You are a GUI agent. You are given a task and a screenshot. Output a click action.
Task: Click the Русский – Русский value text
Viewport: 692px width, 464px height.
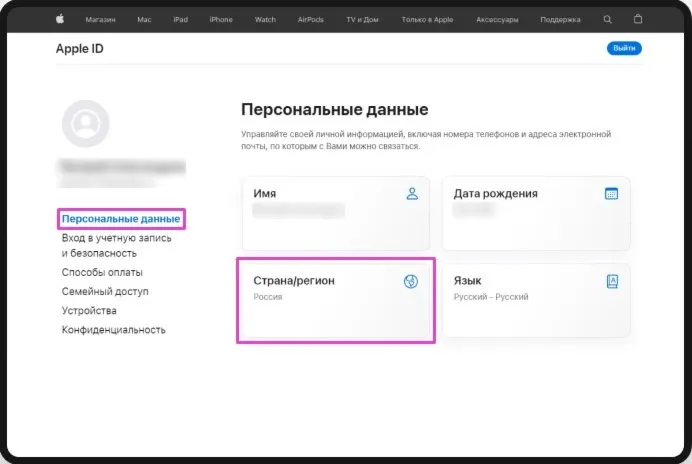pyautogui.click(x=491, y=297)
